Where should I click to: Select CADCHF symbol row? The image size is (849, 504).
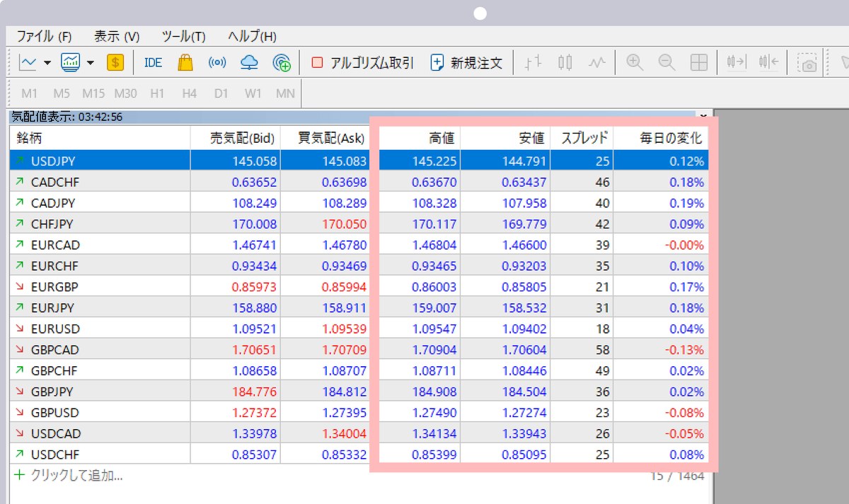359,182
